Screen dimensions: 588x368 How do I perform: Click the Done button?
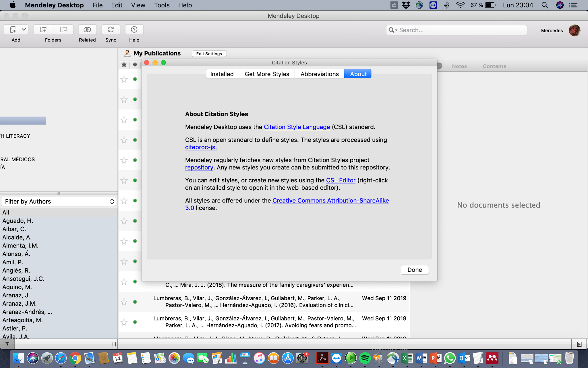point(414,270)
